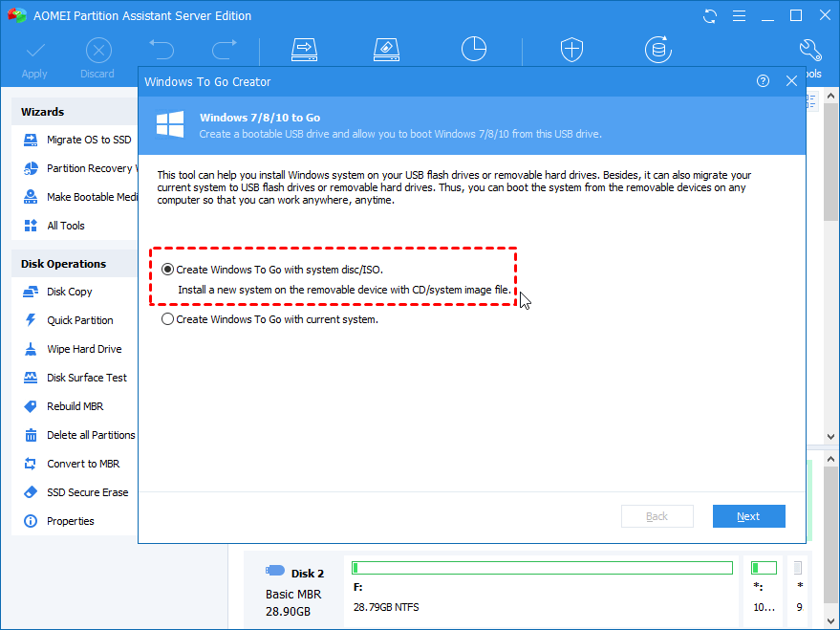Screen dimensions: 840x630
Task: Click the Discard toolbar icon
Action: [98, 51]
